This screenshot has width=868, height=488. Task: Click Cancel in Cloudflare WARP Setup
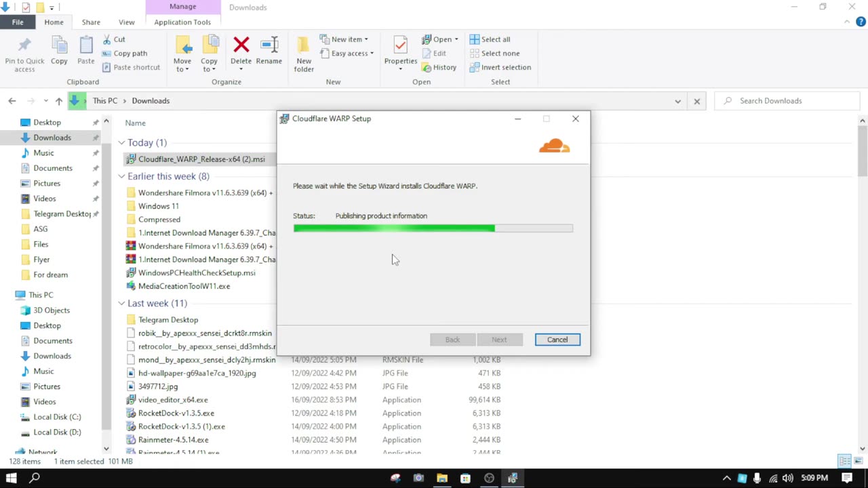557,340
